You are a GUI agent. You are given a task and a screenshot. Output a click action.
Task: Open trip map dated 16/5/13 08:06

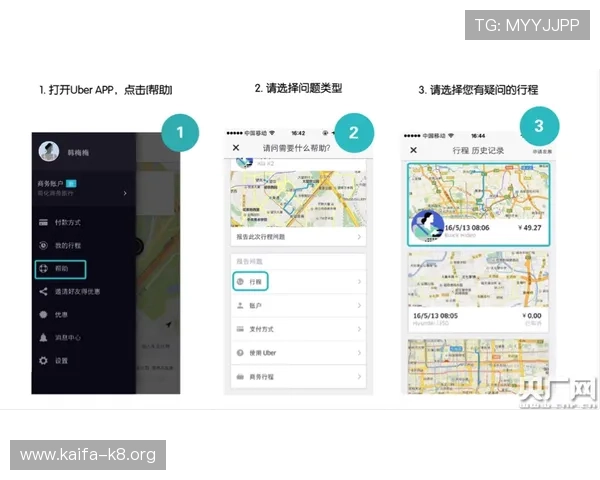click(x=479, y=191)
